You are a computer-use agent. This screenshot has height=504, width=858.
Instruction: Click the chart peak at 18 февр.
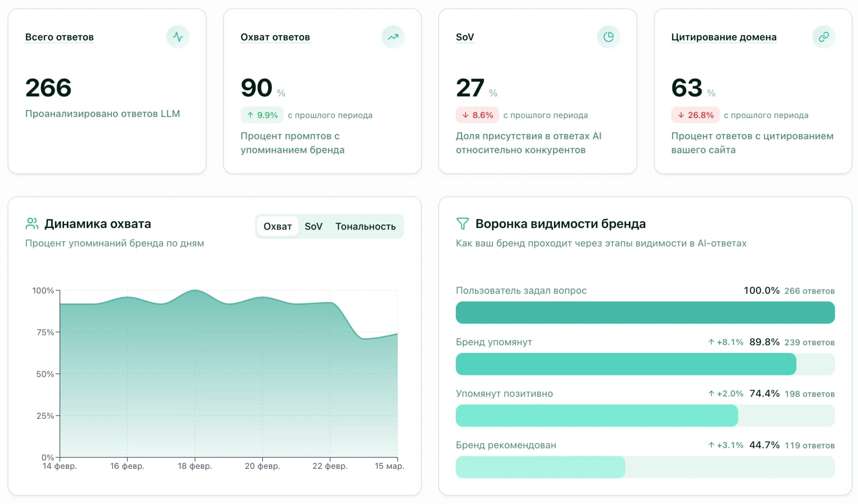(195, 291)
